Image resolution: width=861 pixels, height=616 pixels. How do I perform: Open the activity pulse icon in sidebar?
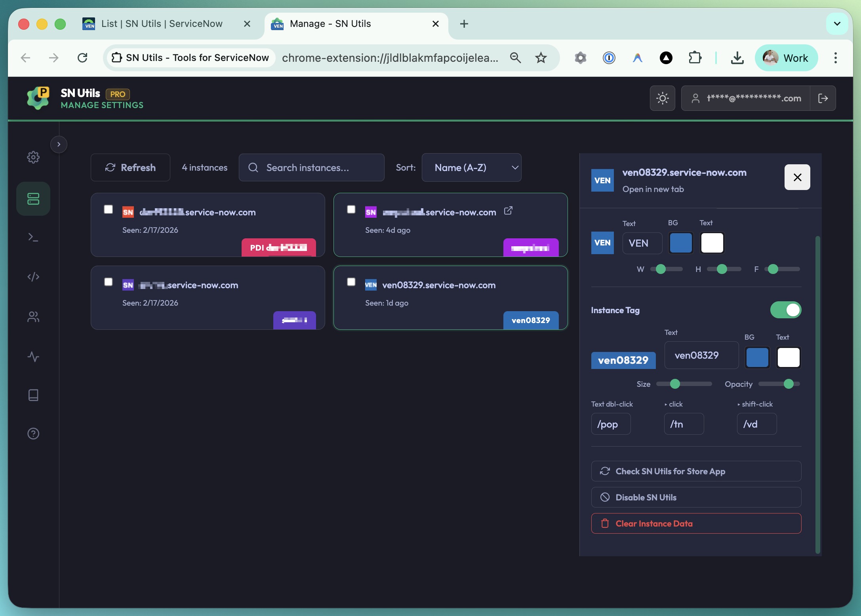pos(33,357)
